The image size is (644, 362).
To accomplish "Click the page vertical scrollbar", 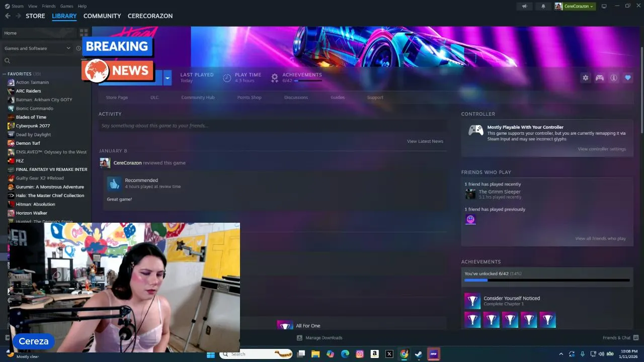I will pyautogui.click(x=641, y=90).
